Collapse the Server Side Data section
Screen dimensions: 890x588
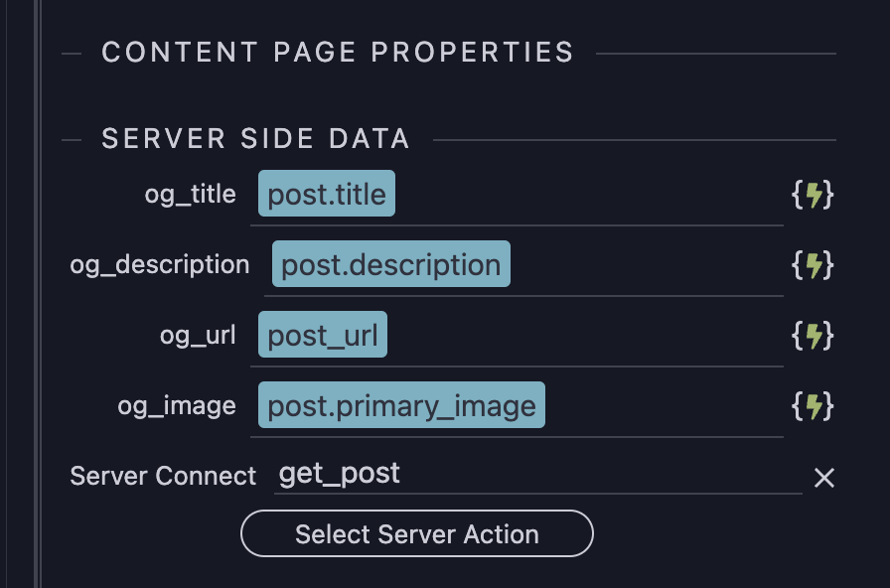tap(70, 139)
